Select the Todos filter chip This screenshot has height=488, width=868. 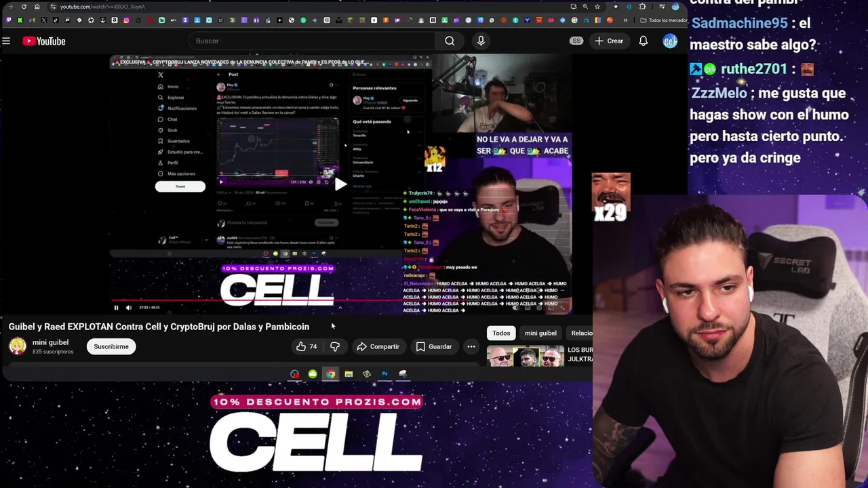tap(501, 333)
